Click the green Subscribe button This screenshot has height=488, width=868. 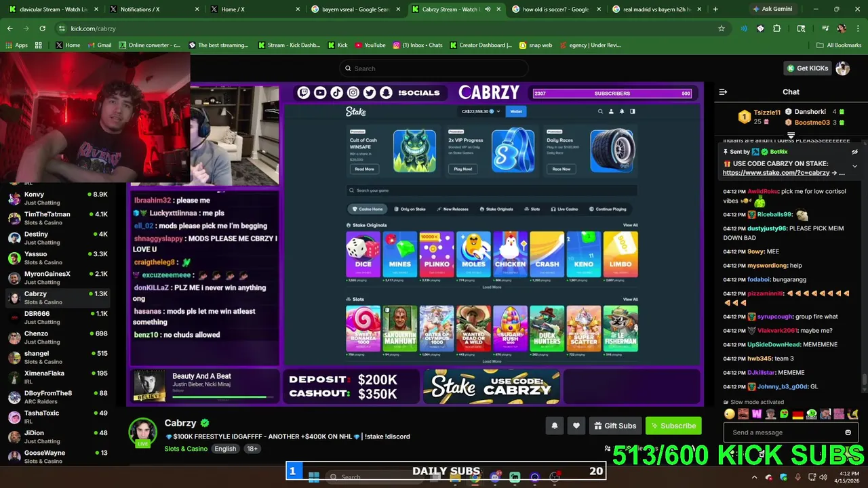tap(673, 426)
